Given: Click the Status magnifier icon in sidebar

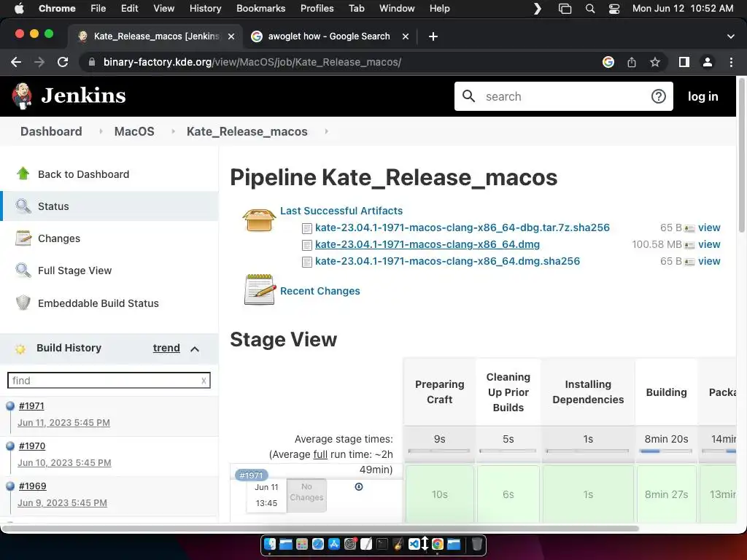Looking at the screenshot, I should (x=23, y=206).
